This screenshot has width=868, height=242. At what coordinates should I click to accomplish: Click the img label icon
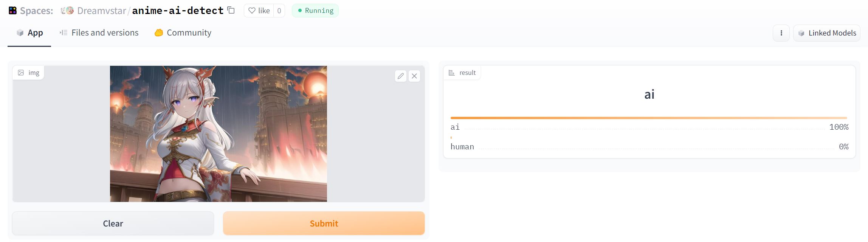click(x=21, y=73)
